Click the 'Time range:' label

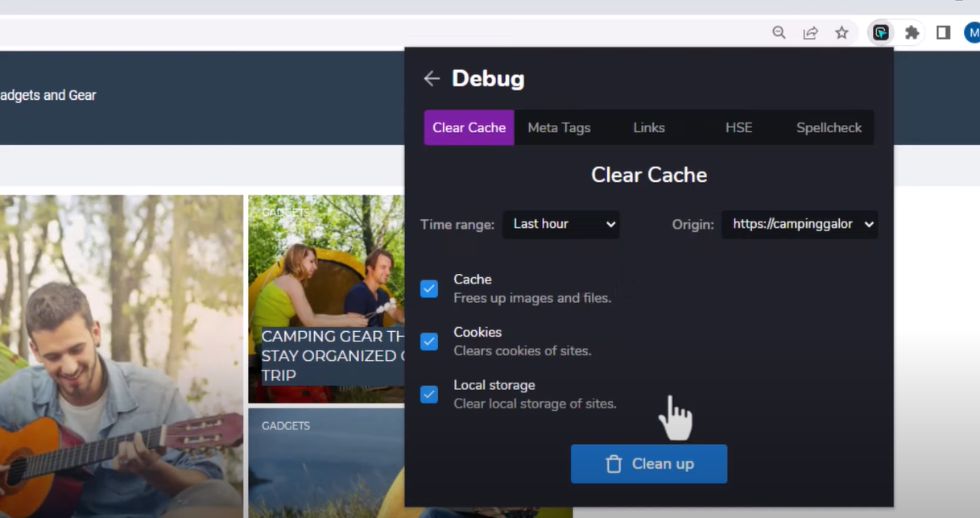(x=457, y=225)
